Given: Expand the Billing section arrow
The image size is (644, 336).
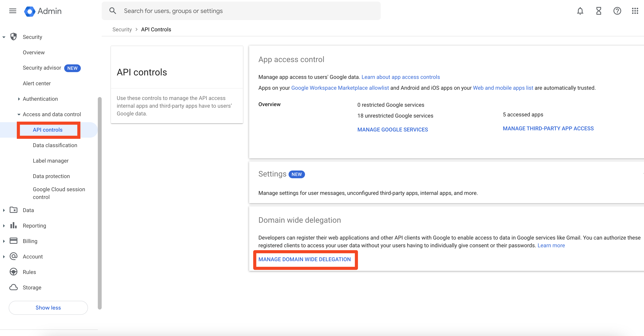Looking at the screenshot, I should click(4, 241).
